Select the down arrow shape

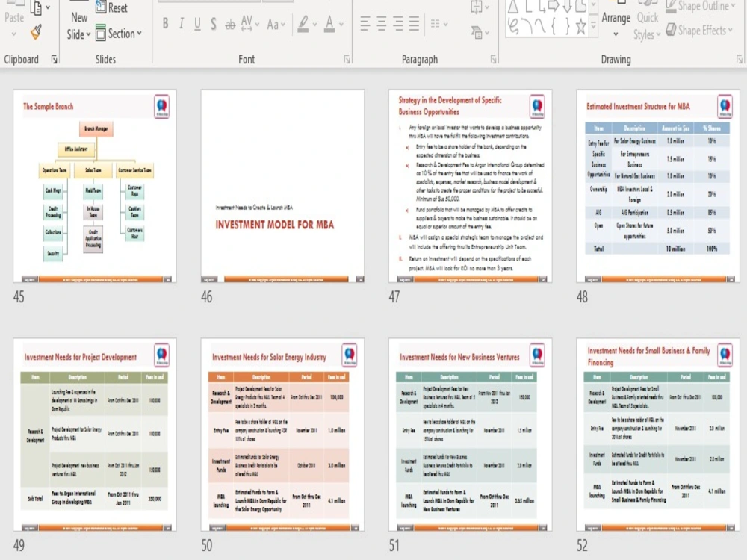click(x=567, y=7)
